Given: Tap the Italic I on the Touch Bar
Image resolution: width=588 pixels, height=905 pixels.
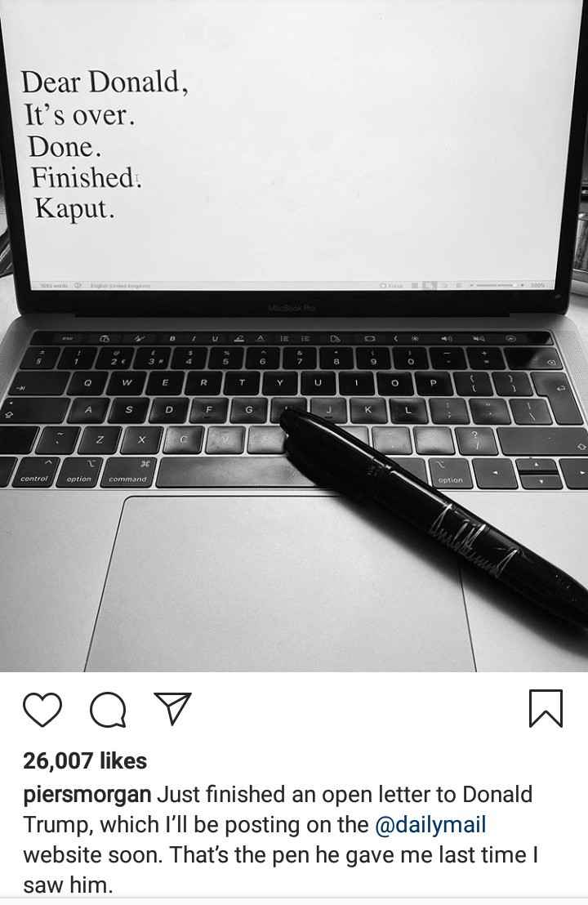Looking at the screenshot, I should (x=194, y=339).
